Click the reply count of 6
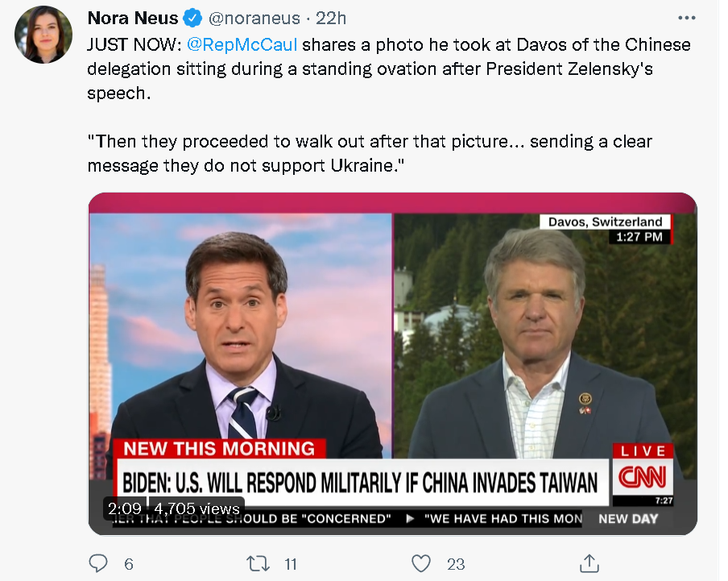 click(129, 564)
